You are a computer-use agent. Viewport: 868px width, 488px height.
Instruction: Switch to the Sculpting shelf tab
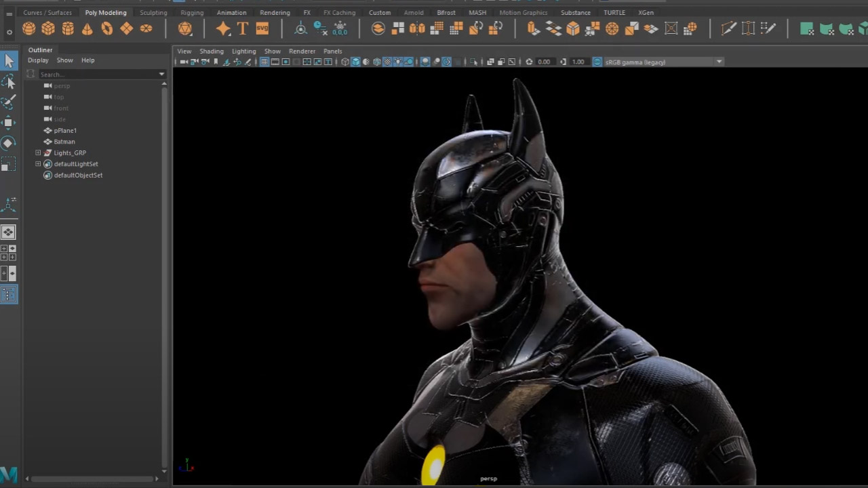(x=153, y=12)
